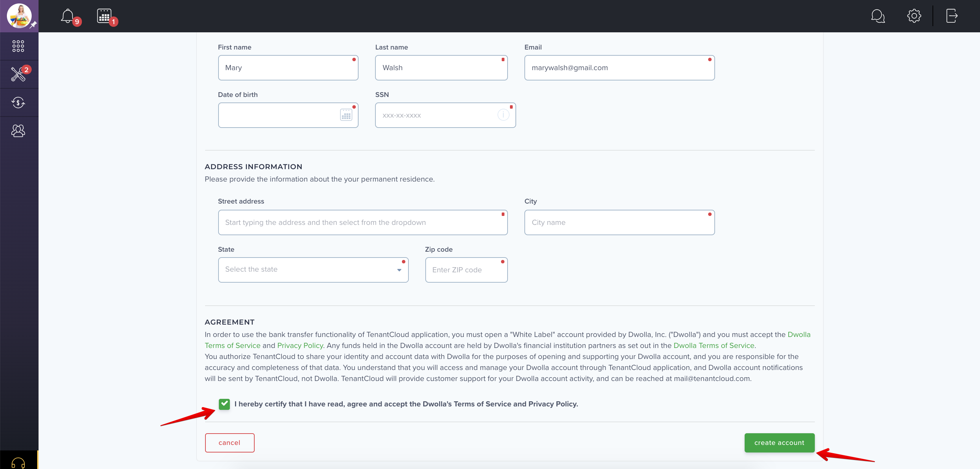Open the maintenance tools sidebar icon

[x=18, y=74]
